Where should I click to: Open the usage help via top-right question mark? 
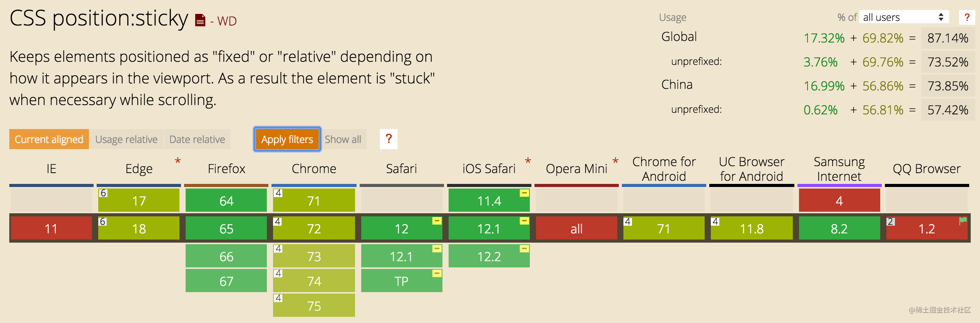[967, 17]
